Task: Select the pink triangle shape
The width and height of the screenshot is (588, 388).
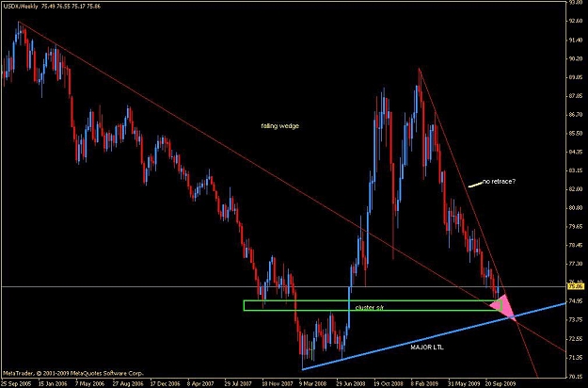Action: click(x=504, y=306)
